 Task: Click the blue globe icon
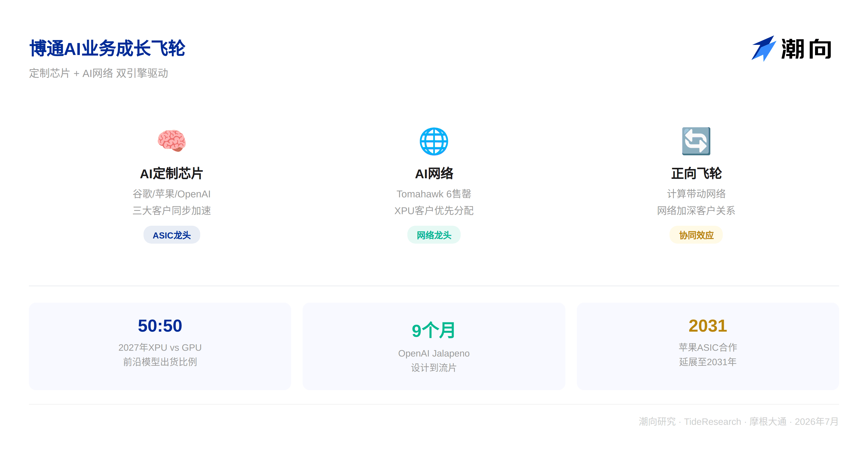(434, 141)
